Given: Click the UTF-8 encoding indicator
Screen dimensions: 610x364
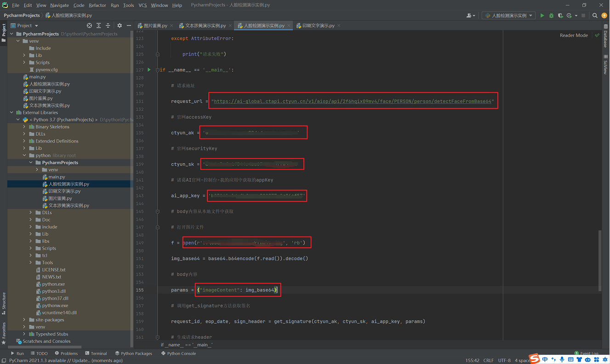Looking at the screenshot, I should 504,361.
